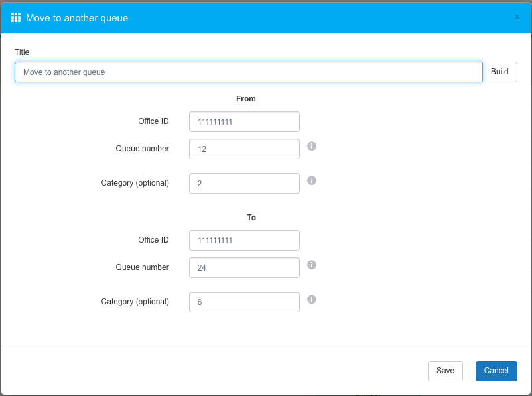Show info for the From Queue number
The height and width of the screenshot is (396, 532).
tap(312, 146)
